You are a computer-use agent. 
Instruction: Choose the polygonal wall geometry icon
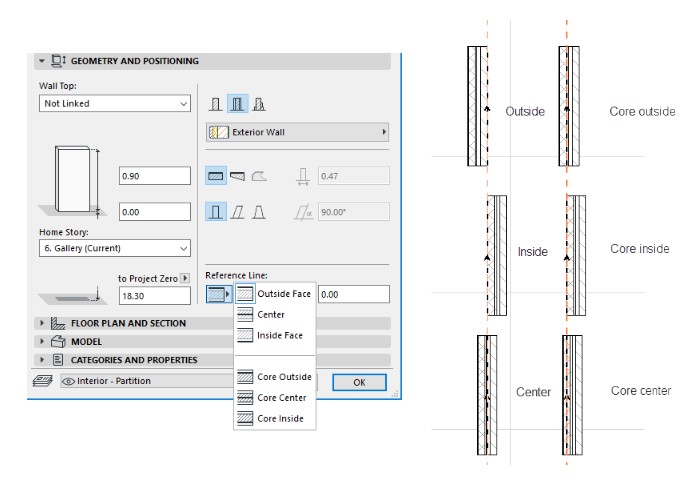259,177
